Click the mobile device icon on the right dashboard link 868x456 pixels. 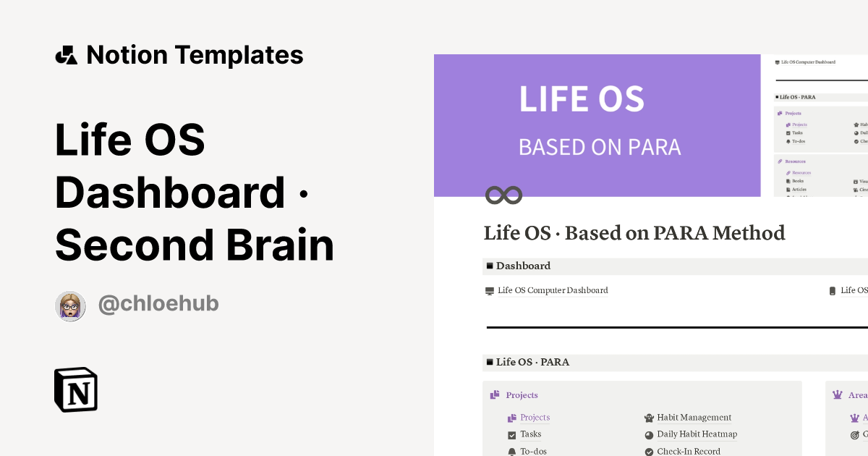tap(832, 290)
